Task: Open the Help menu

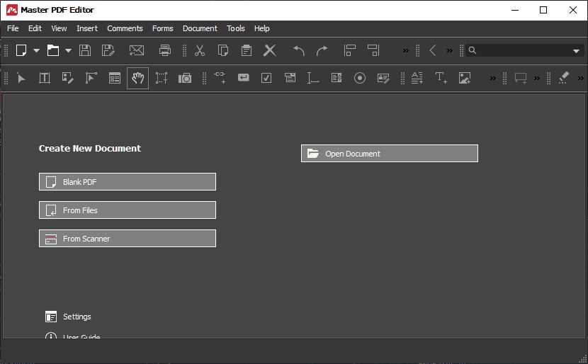Action: coord(261,28)
